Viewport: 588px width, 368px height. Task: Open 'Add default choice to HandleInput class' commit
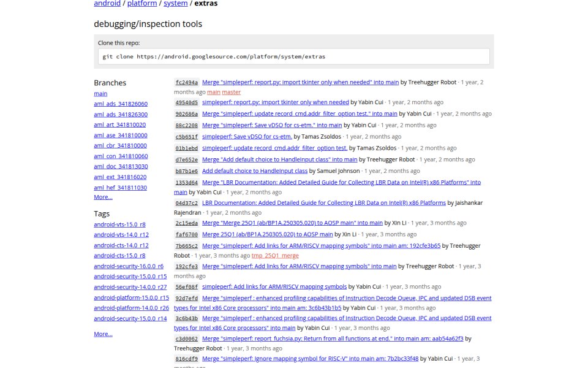[x=255, y=171]
